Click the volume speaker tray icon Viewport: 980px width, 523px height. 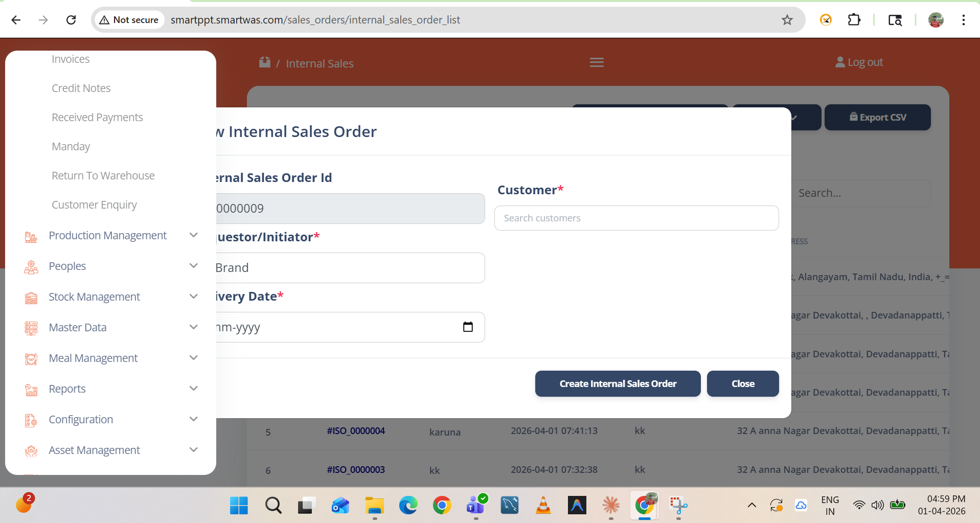pos(877,505)
